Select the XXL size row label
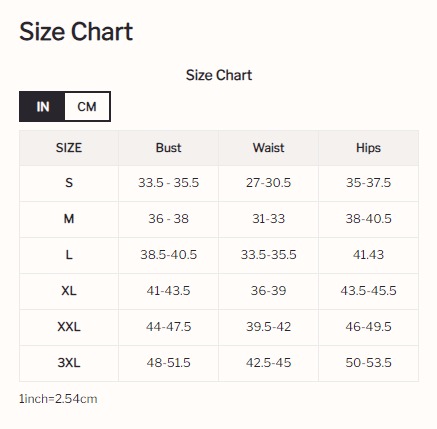The width and height of the screenshot is (437, 429). point(69,327)
